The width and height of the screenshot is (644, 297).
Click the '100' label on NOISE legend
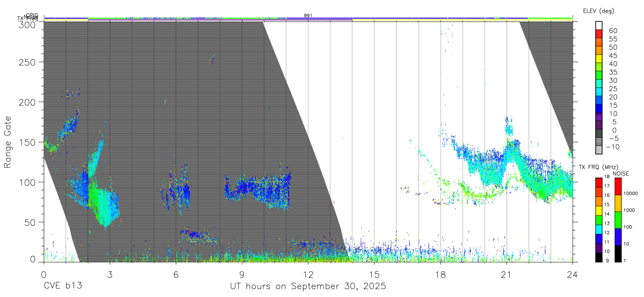[628, 227]
